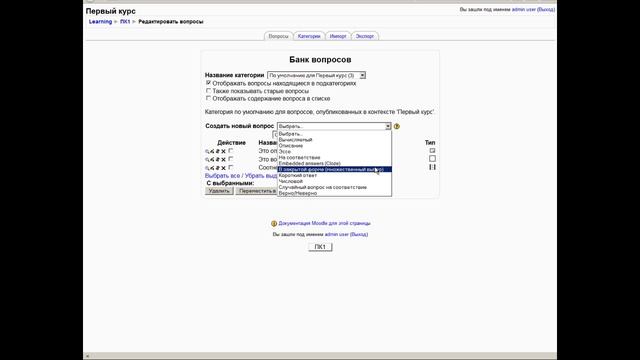Open the 'Название категории' dropdown
The width and height of the screenshot is (640, 360).
click(316, 76)
